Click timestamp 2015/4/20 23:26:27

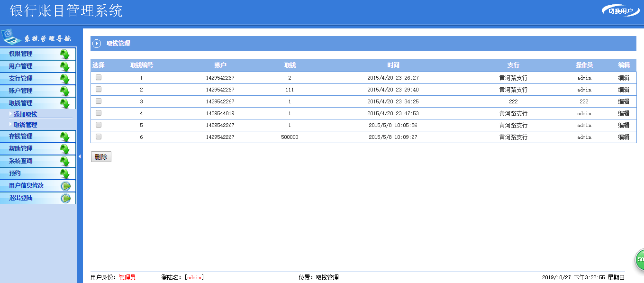393,78
